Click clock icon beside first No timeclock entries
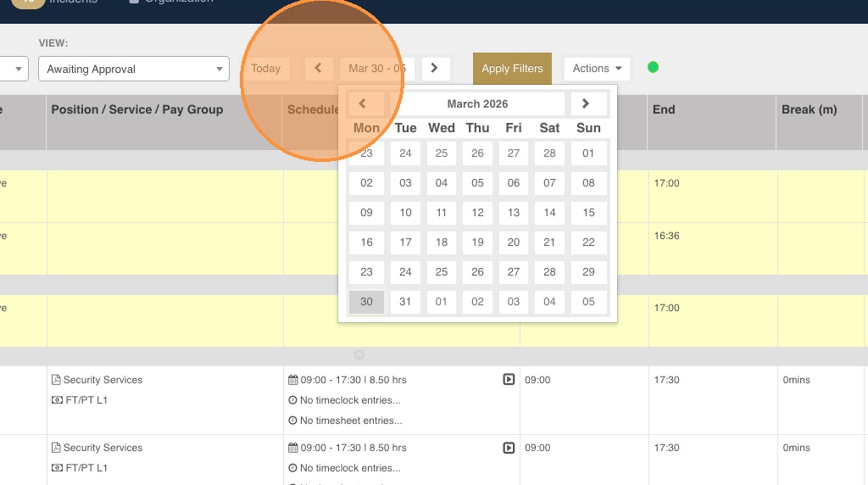868x485 pixels. (x=292, y=399)
